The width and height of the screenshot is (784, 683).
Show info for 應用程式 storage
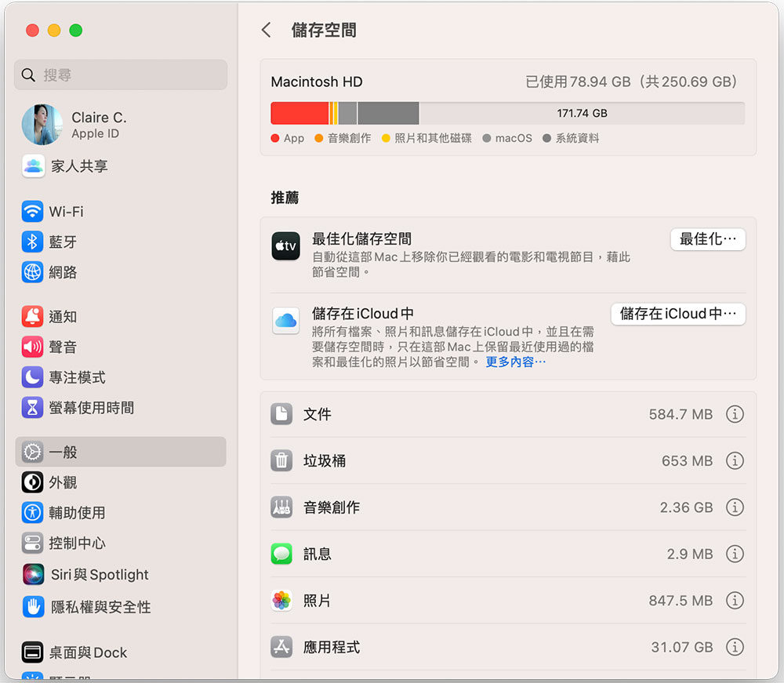click(735, 646)
